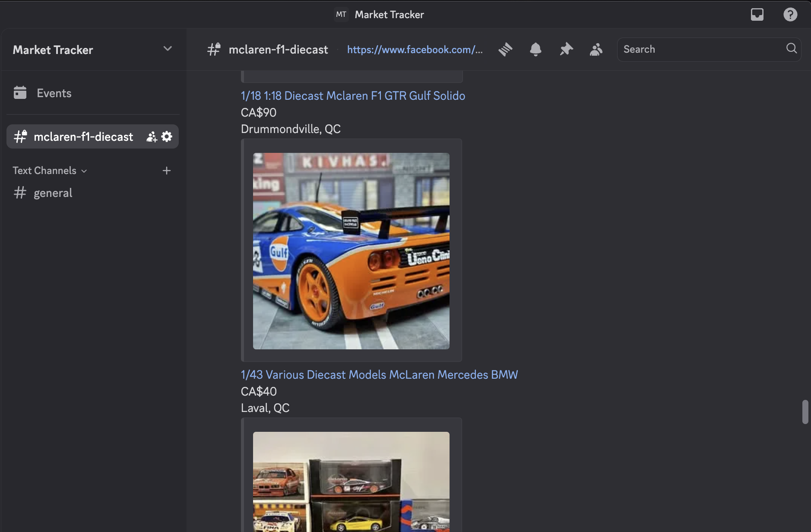This screenshot has width=811, height=532.
Task: Click the chat vertical scrollbar thumb
Action: tap(805, 412)
